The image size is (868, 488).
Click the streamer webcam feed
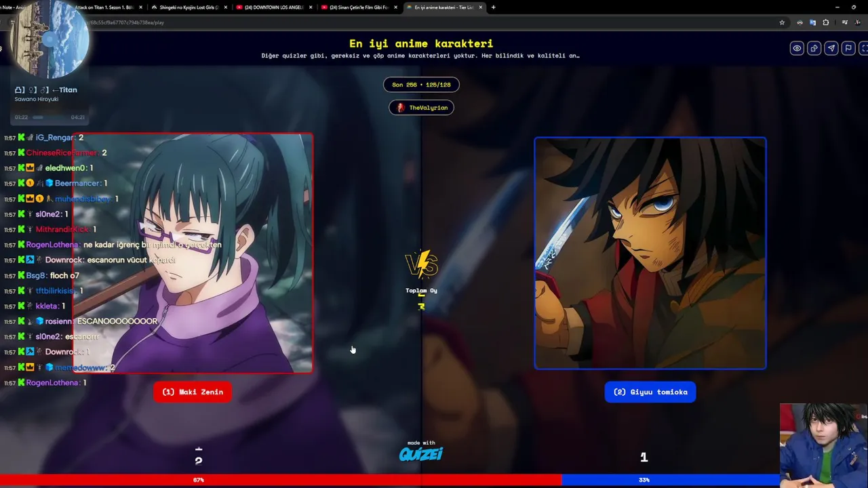tap(824, 446)
